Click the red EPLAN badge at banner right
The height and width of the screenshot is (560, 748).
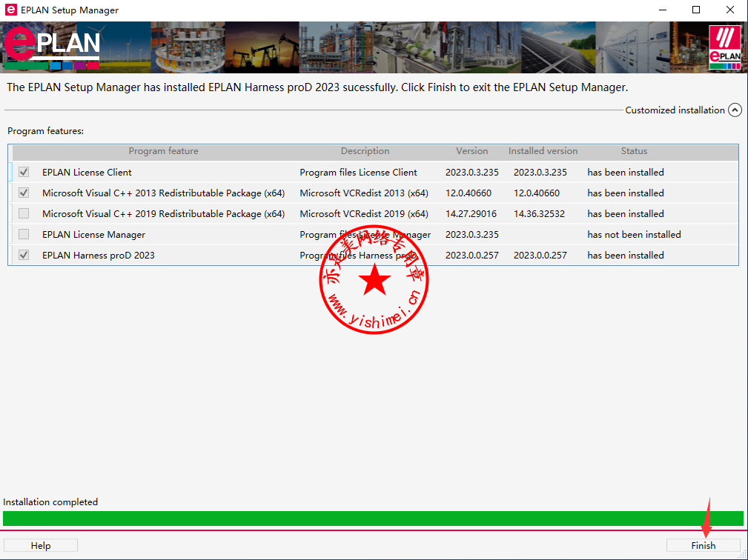[724, 47]
